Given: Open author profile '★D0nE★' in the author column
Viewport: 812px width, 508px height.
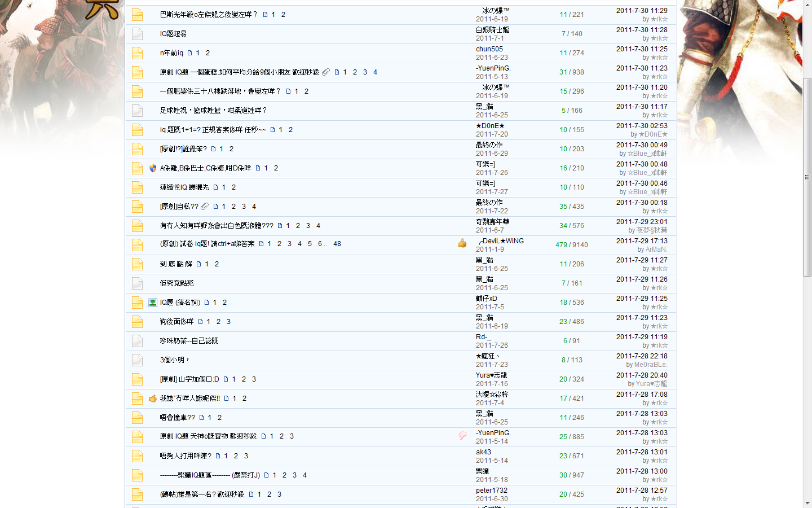Looking at the screenshot, I should (x=490, y=126).
